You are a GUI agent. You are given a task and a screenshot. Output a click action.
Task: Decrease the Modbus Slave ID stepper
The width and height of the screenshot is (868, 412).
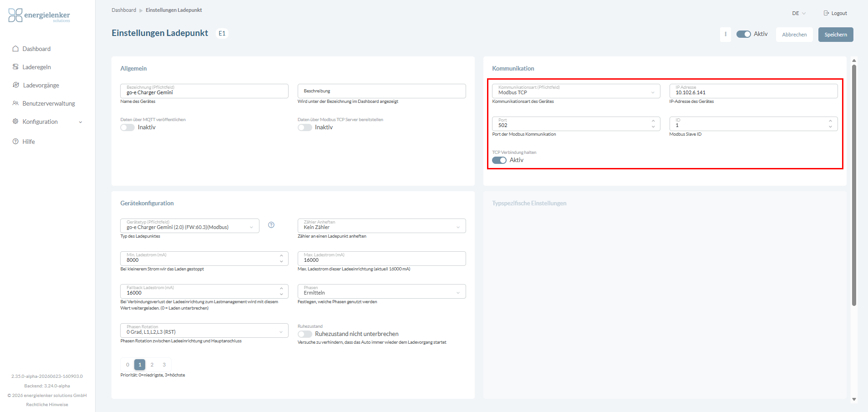point(830,127)
